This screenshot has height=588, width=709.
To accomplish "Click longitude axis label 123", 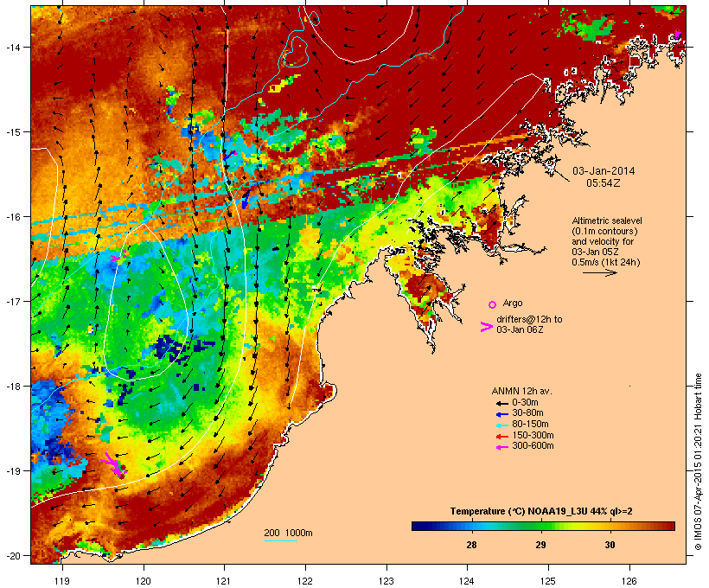I will [386, 581].
